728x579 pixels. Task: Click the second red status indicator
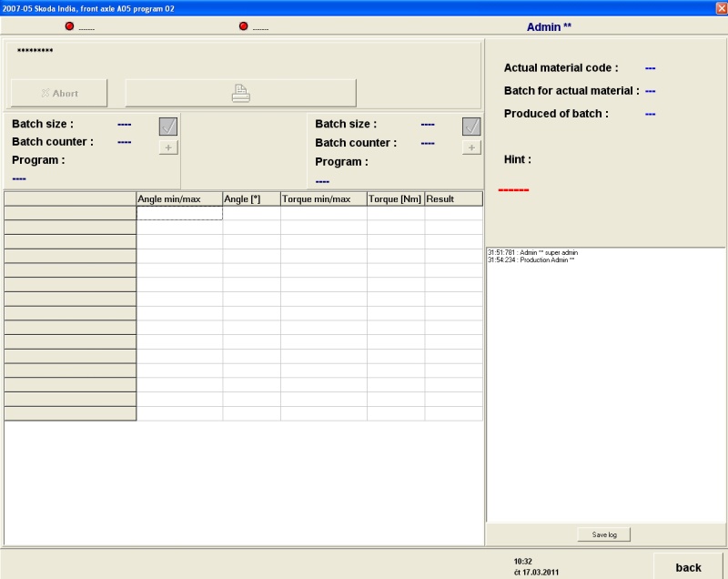243,26
